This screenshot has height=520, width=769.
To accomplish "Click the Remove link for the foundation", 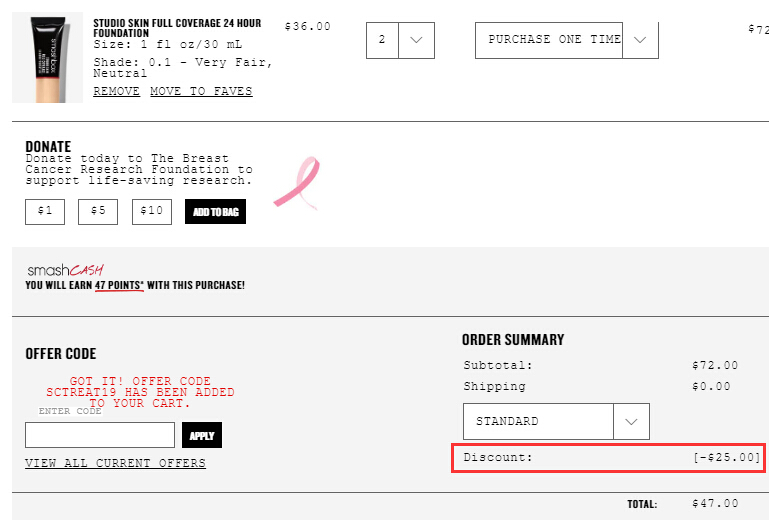I will (117, 91).
